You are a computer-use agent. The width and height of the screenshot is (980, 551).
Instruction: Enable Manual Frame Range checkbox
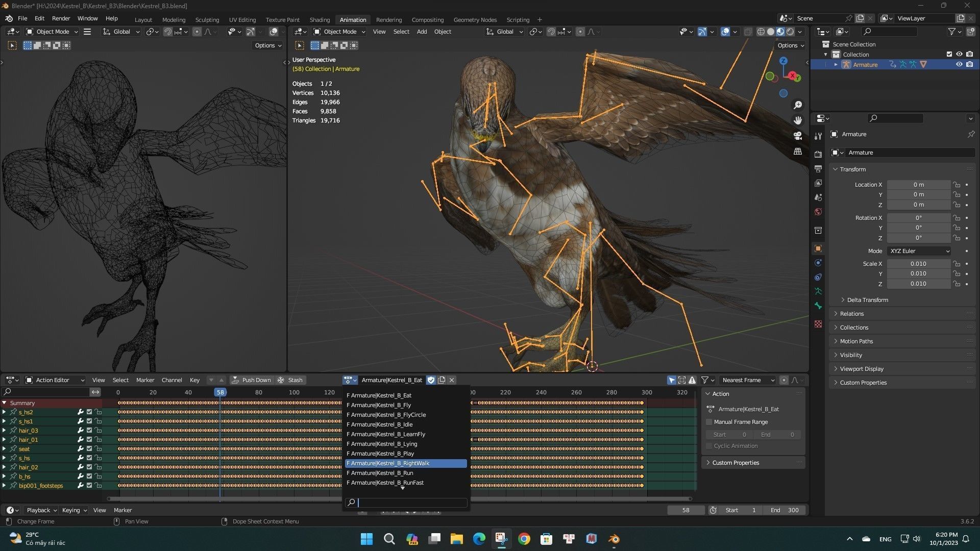coord(709,422)
